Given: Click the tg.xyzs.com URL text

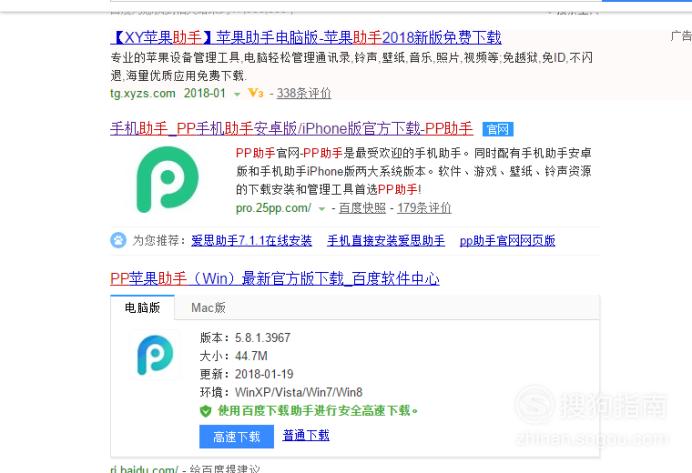Looking at the screenshot, I should [143, 94].
